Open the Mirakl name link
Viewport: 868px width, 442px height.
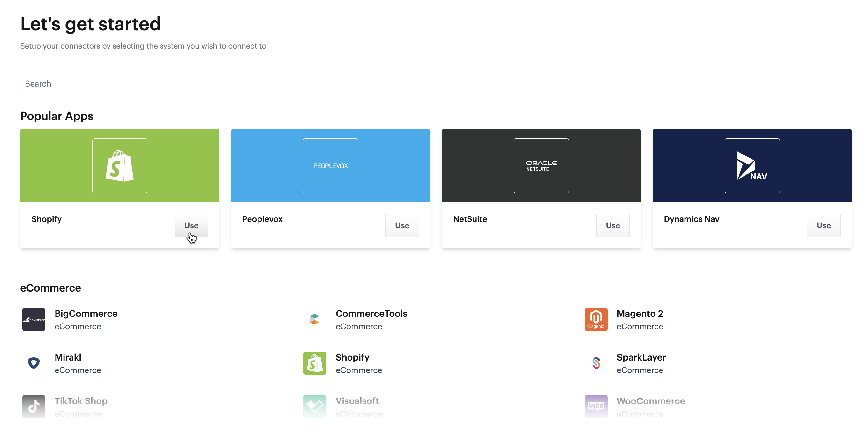click(x=68, y=357)
